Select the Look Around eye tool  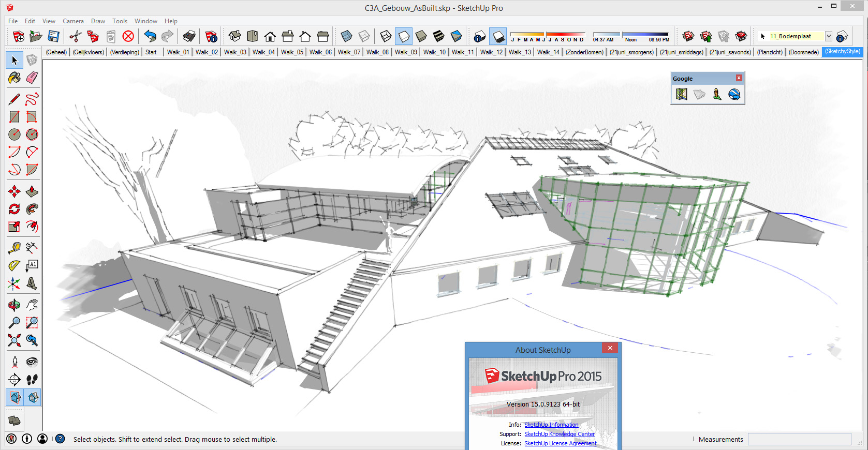32,362
